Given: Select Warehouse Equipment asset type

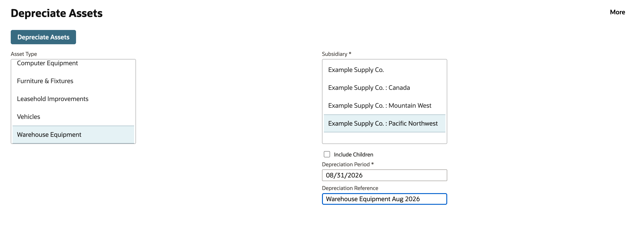Looking at the screenshot, I should point(73,135).
